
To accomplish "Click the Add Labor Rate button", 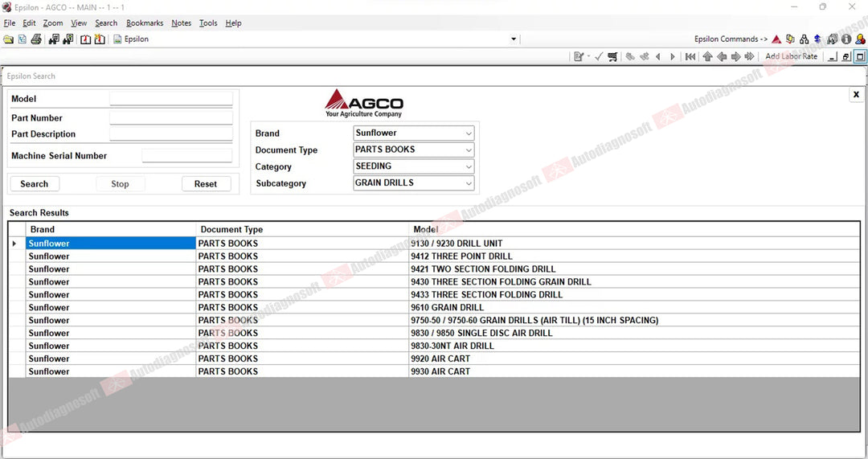I will (791, 56).
